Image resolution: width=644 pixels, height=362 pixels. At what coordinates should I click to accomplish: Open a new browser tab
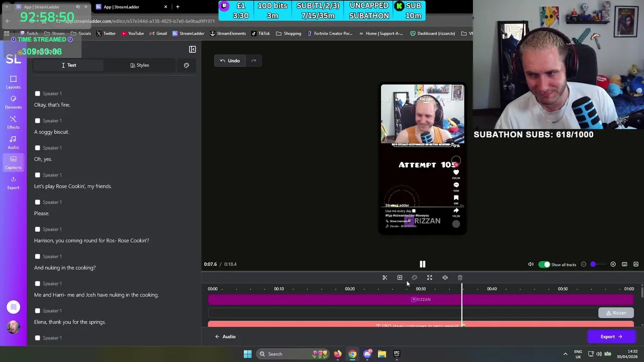178,7
